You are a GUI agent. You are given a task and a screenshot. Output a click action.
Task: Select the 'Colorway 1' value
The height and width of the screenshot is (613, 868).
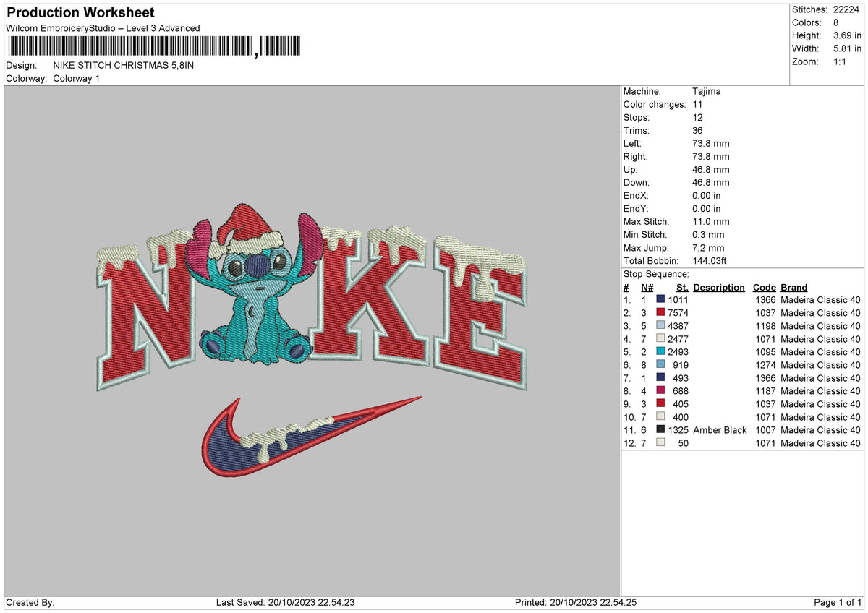tap(77, 78)
